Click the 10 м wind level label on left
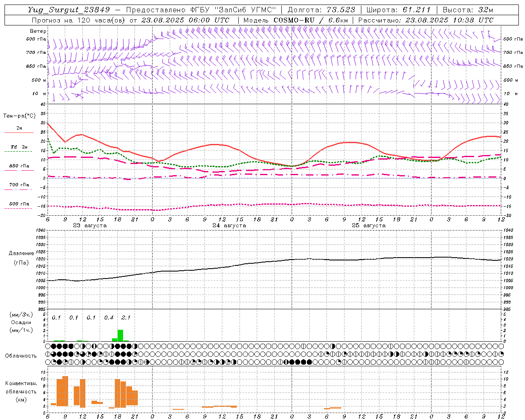525x420 pixels. (x=39, y=94)
